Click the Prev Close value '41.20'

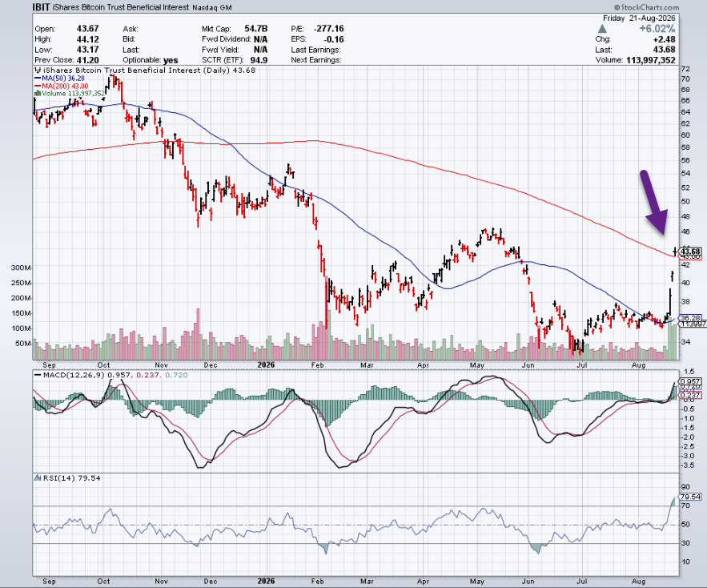click(87, 60)
